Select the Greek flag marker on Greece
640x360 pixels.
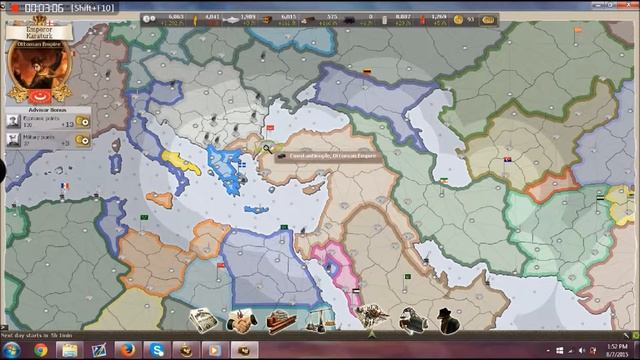point(242,165)
